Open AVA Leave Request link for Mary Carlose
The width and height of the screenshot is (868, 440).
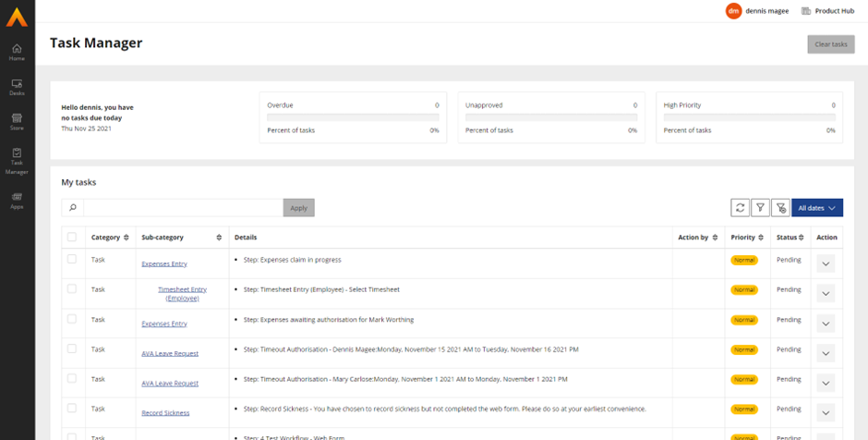point(170,384)
